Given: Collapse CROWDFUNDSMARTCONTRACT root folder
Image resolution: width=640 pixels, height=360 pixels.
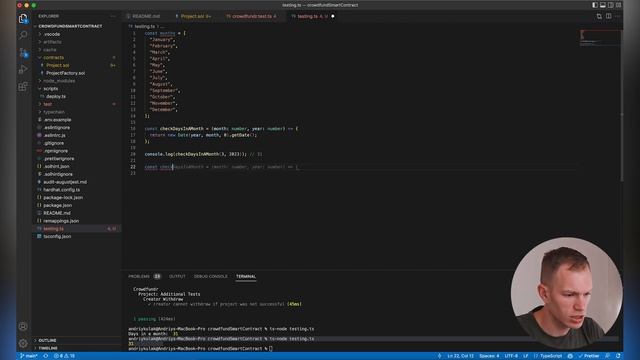Looking at the screenshot, I should click(x=77, y=26).
